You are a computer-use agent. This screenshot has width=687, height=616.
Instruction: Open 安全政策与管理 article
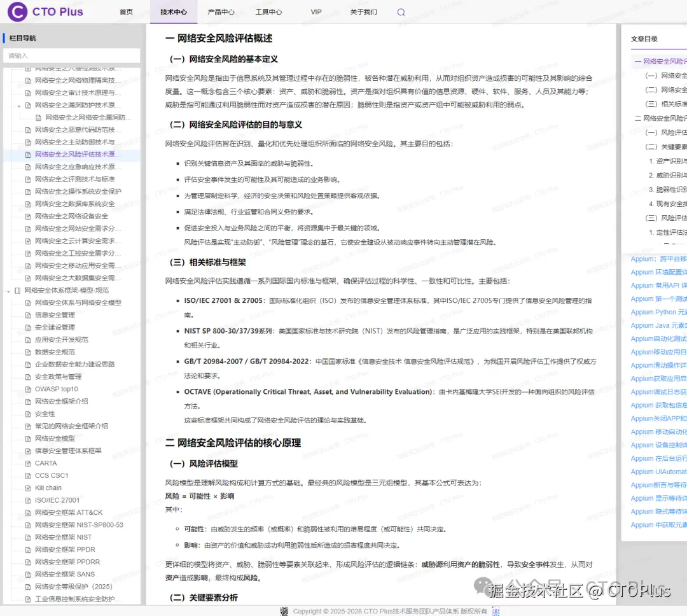point(59,377)
